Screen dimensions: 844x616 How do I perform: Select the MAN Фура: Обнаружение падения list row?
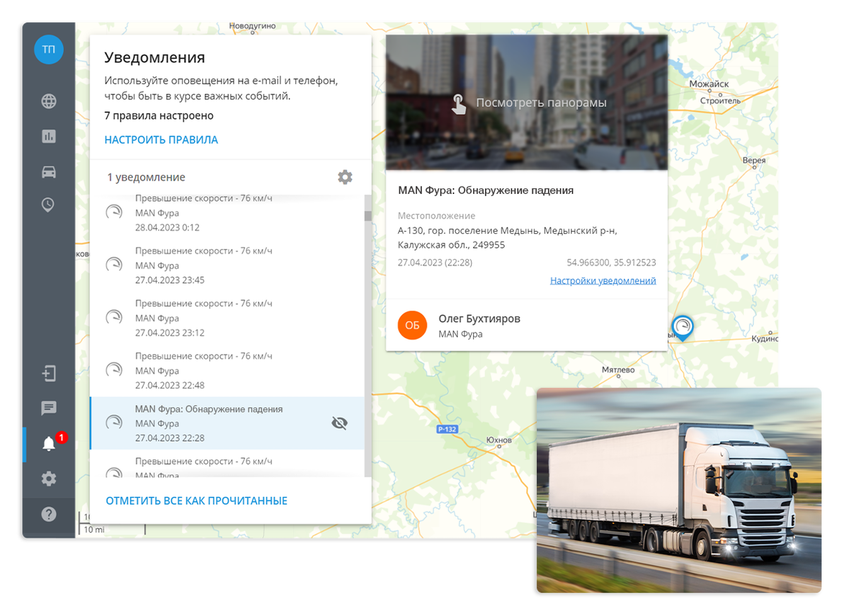click(227, 423)
